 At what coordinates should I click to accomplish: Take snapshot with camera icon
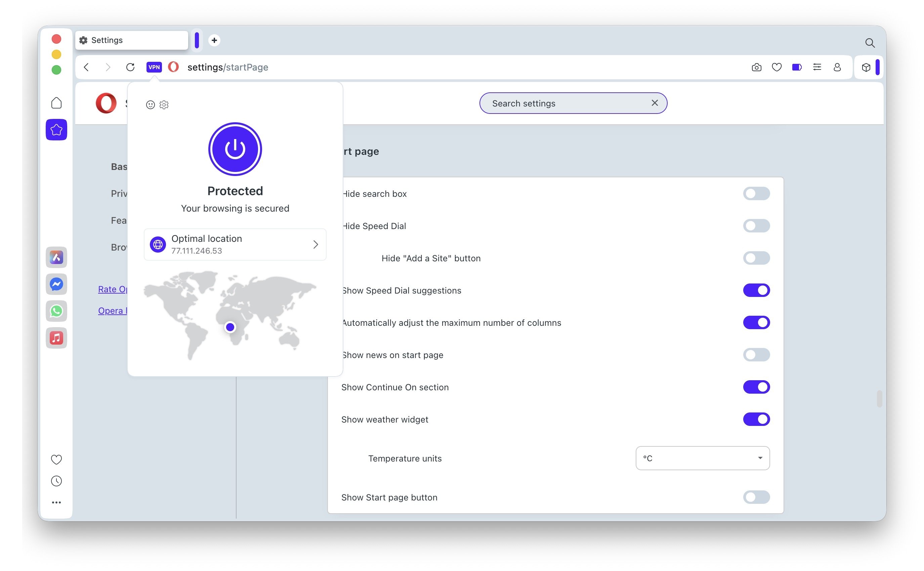(756, 67)
